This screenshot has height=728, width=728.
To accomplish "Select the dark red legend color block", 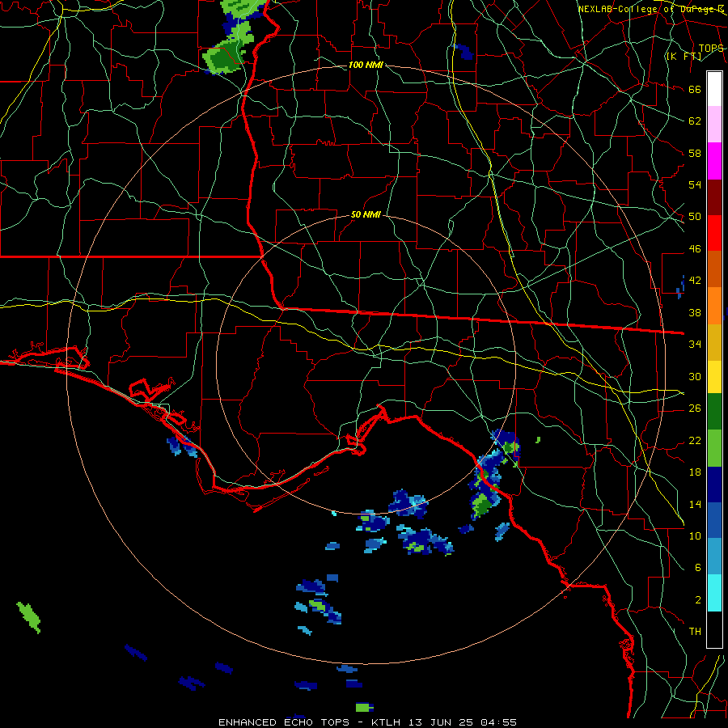I will click(x=714, y=197).
